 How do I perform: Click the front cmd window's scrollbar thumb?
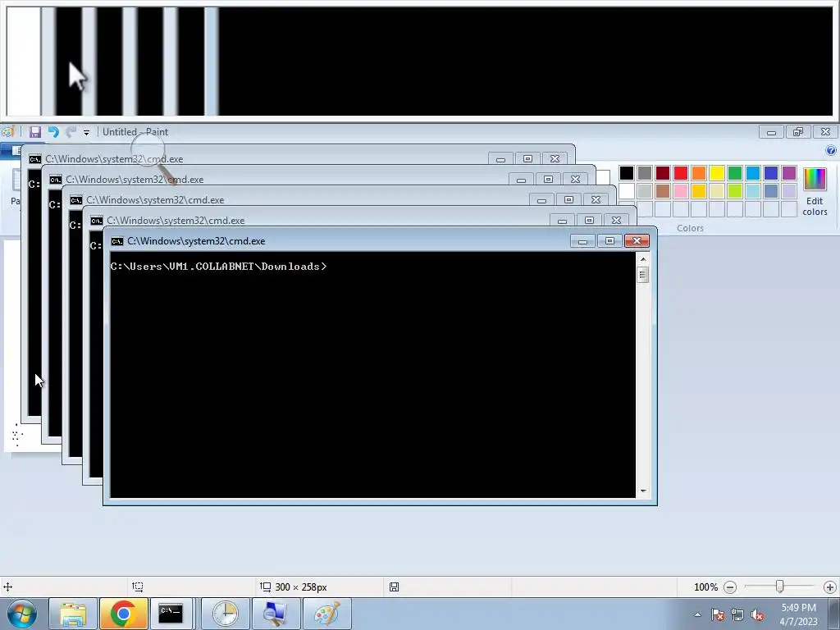643,275
